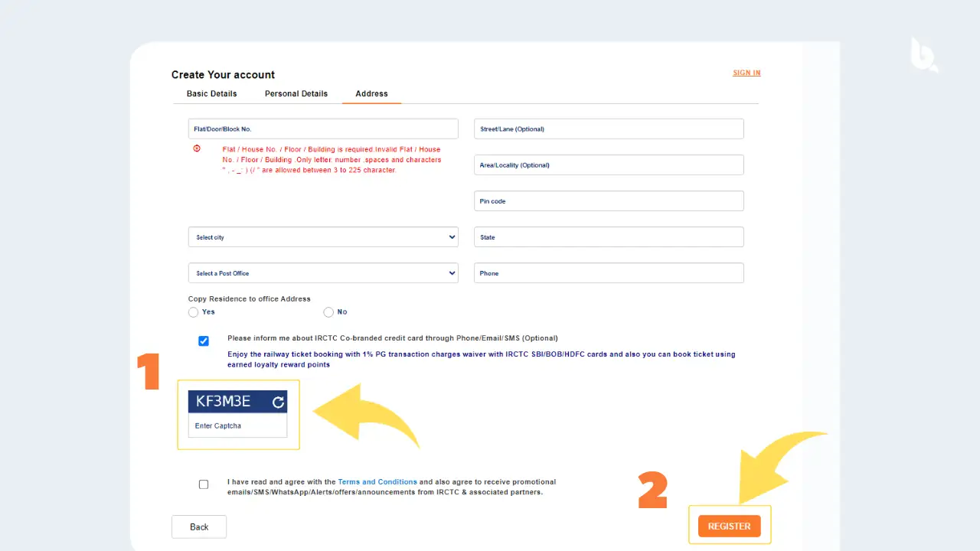
Task: Click the REGISTER button
Action: pos(730,527)
